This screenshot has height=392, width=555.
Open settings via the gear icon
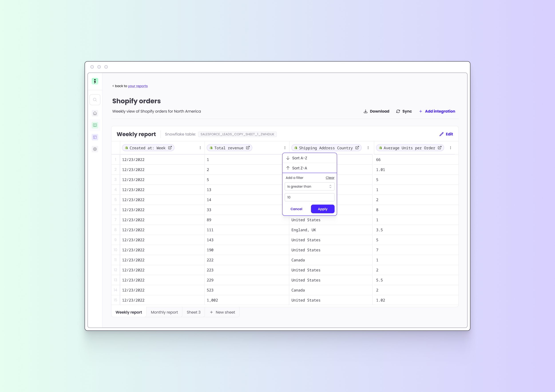[95, 149]
